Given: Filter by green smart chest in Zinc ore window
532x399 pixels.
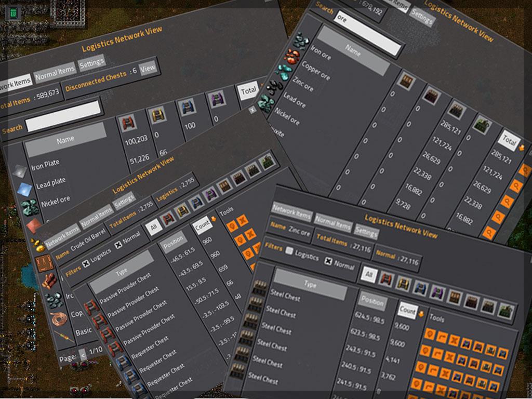Looking at the screenshot, I should (x=506, y=311).
